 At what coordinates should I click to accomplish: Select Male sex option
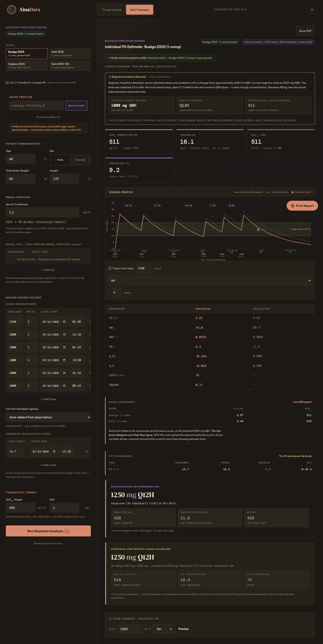[x=60, y=160]
